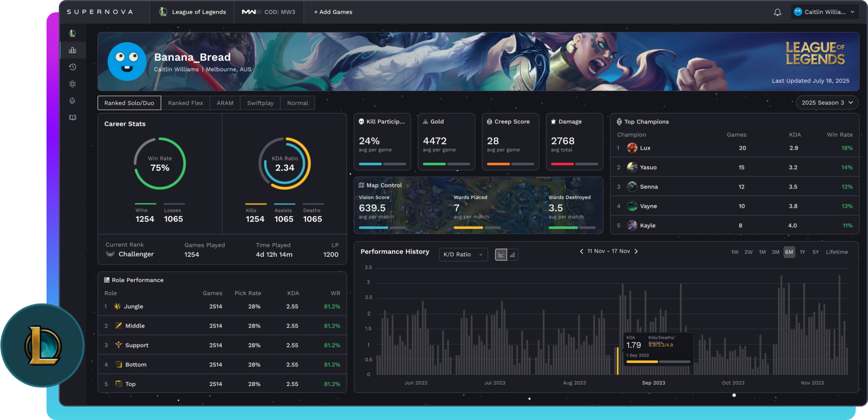Click the notification bell icon

tap(777, 12)
